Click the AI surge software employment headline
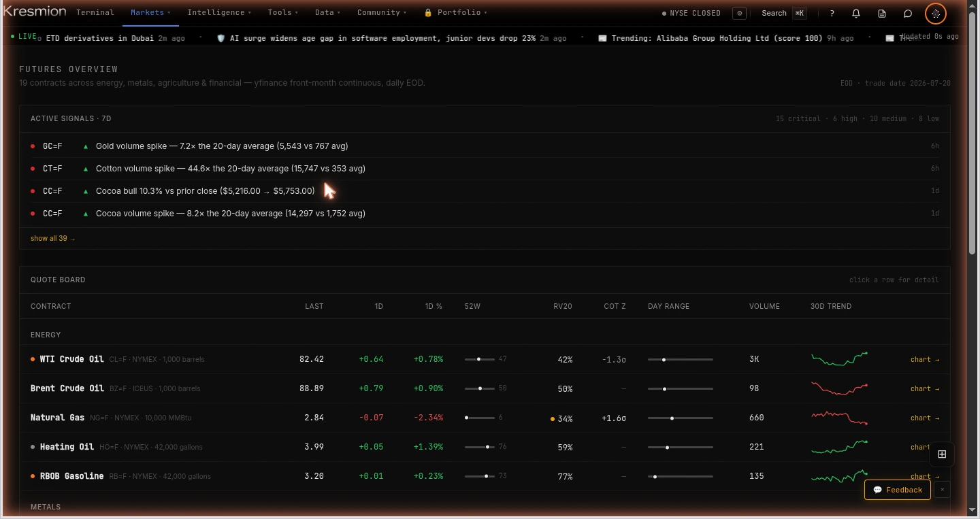The image size is (980, 519). pos(382,39)
